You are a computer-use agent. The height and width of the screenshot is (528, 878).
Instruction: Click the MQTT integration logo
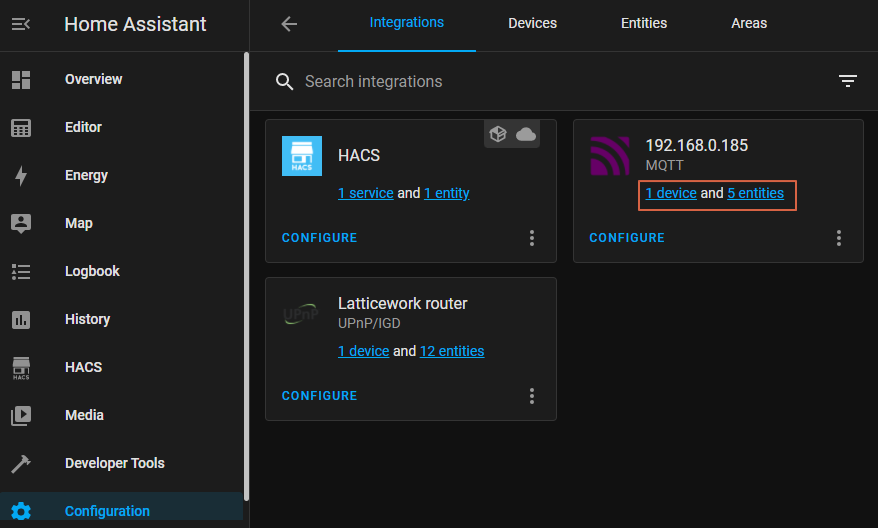coord(609,156)
